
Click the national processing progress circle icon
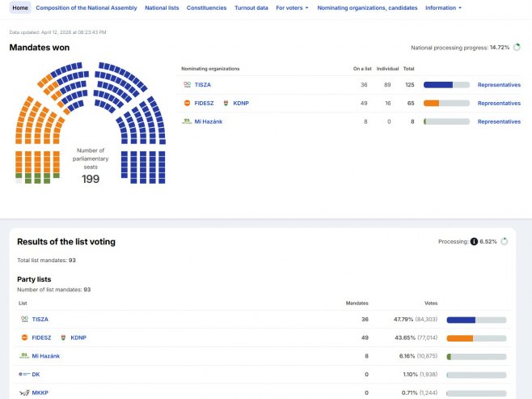516,48
